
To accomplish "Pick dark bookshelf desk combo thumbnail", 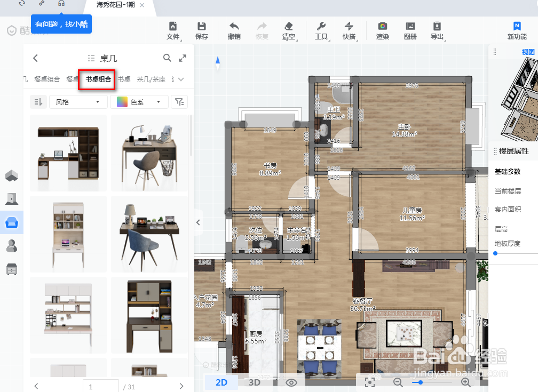I will tap(68, 153).
